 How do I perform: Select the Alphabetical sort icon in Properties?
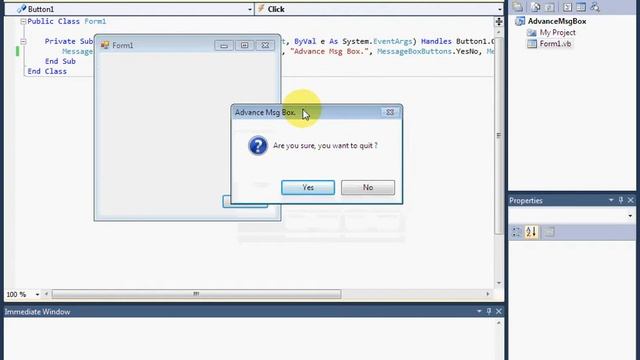531,232
